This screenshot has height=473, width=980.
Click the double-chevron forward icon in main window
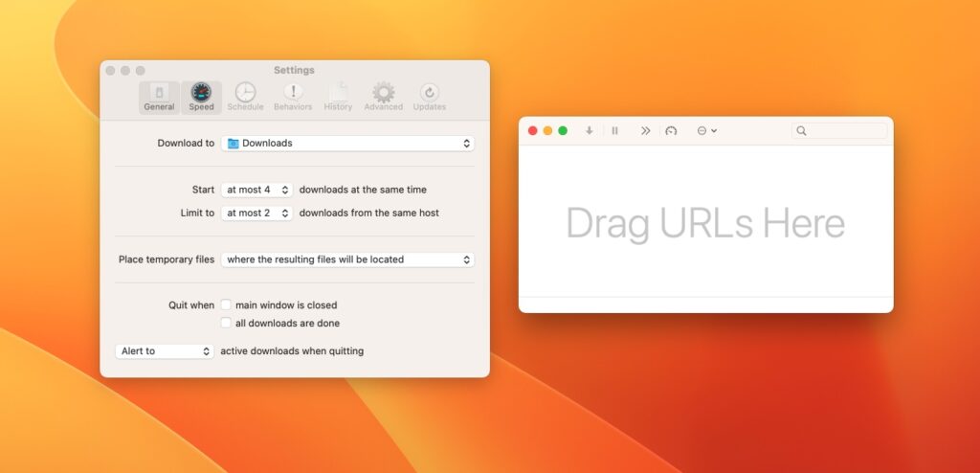pyautogui.click(x=646, y=131)
